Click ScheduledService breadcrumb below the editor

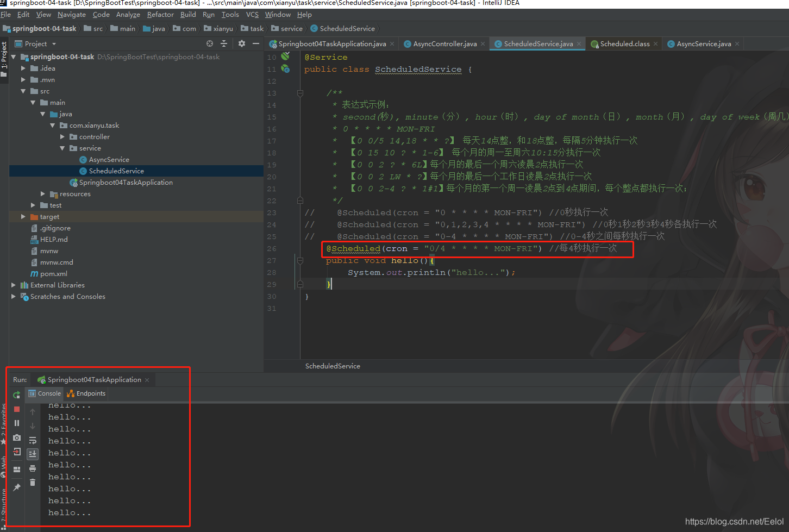pos(333,366)
